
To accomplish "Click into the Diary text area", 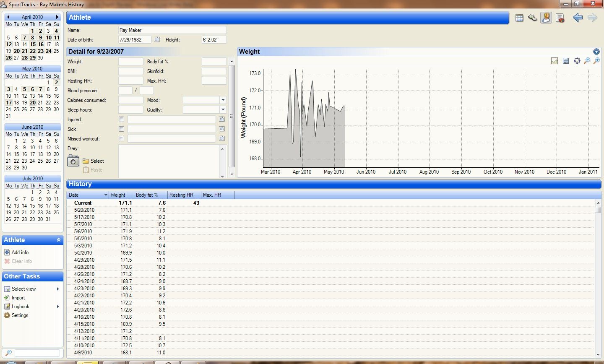I will pos(170,161).
